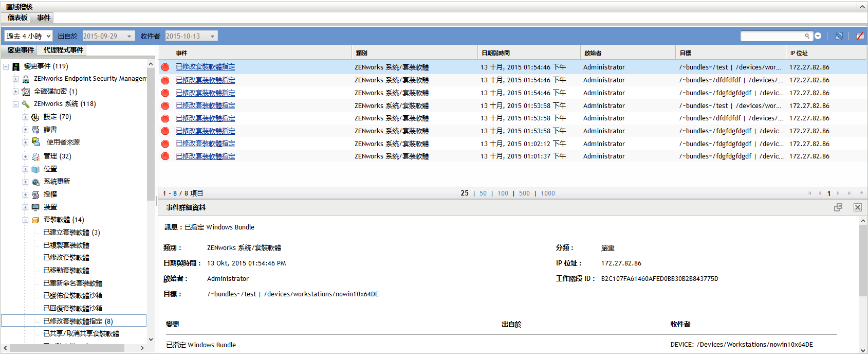Expand the 裝置 tree node
The image size is (868, 356).
25,207
